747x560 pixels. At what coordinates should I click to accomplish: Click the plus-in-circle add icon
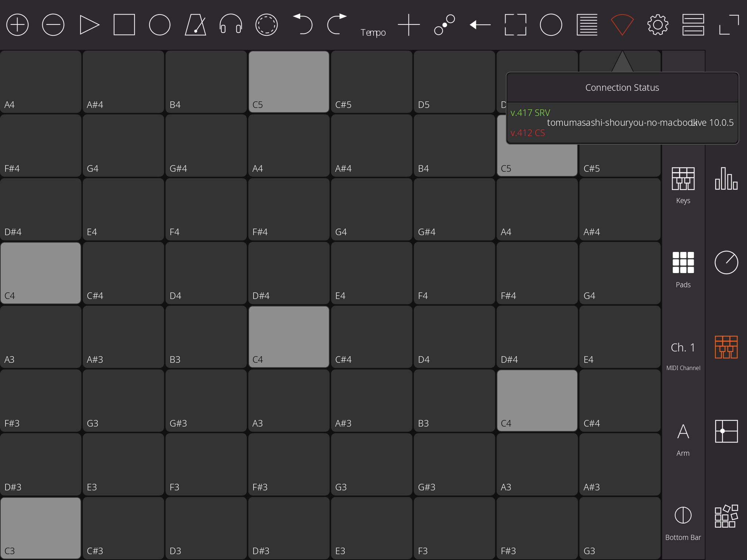point(18,25)
